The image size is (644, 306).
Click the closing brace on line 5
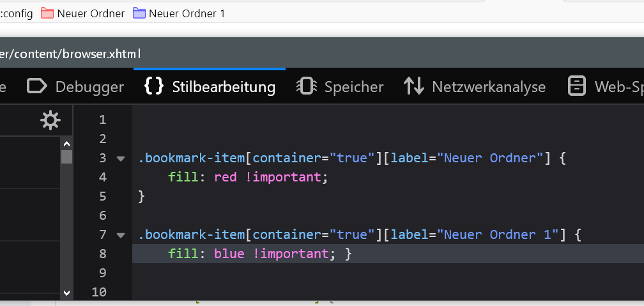[142, 196]
